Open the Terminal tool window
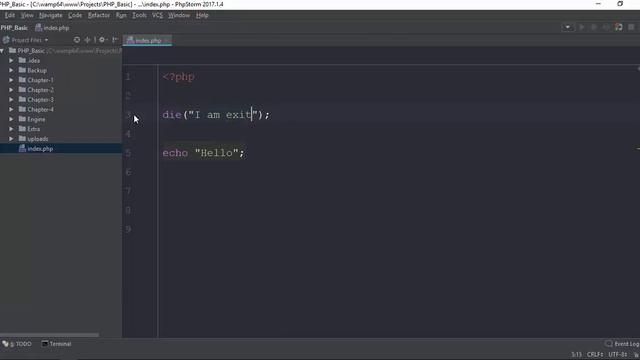 (56, 344)
